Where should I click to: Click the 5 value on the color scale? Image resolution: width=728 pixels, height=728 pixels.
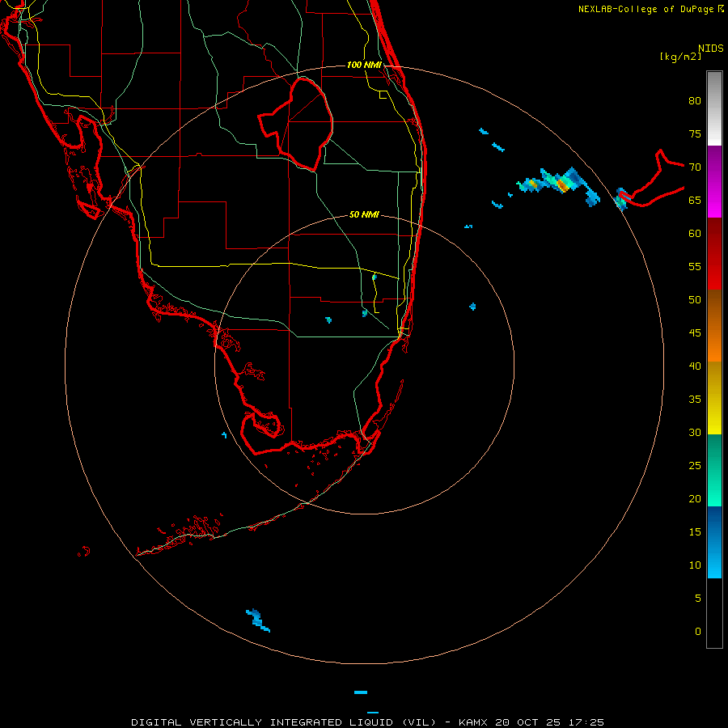tap(698, 599)
